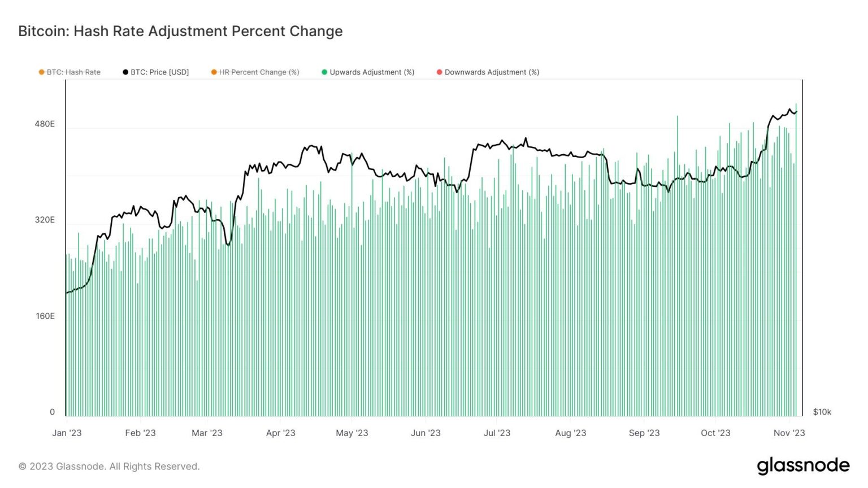
Task: Enable the HR Percent Change (%) series label
Action: pyautogui.click(x=259, y=72)
